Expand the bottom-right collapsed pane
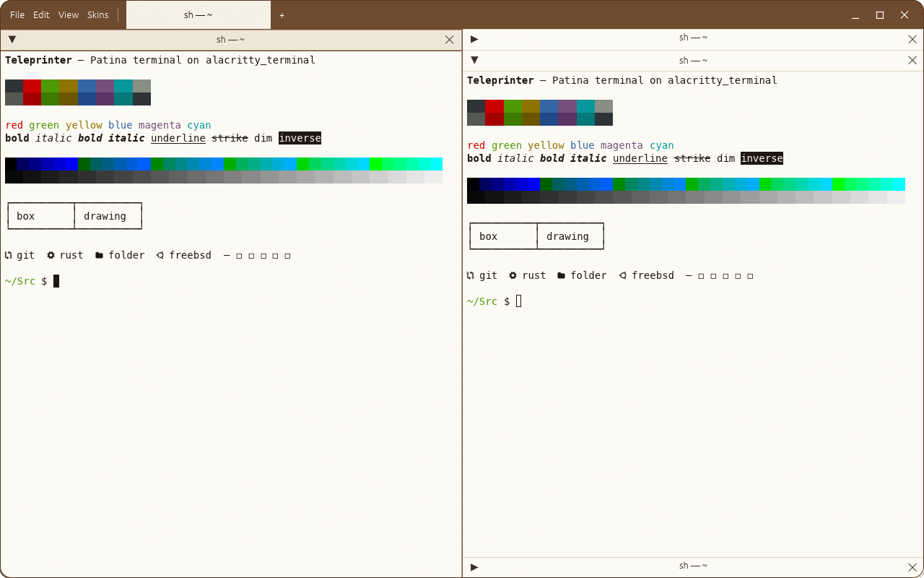924x578 pixels. (474, 567)
